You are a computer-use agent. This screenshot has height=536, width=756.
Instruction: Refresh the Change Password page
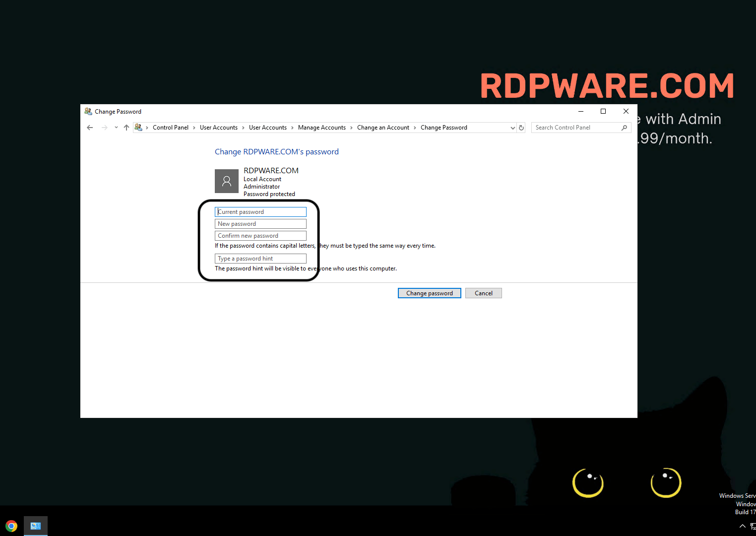point(521,128)
